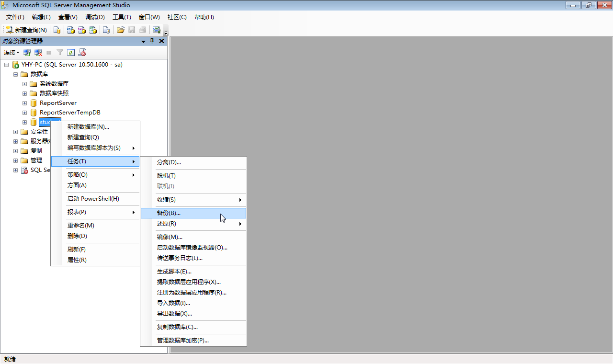Screen dimensions: 613x364
Task: Click the DMX query toolbar icon
Action: pyautogui.click(x=82, y=30)
